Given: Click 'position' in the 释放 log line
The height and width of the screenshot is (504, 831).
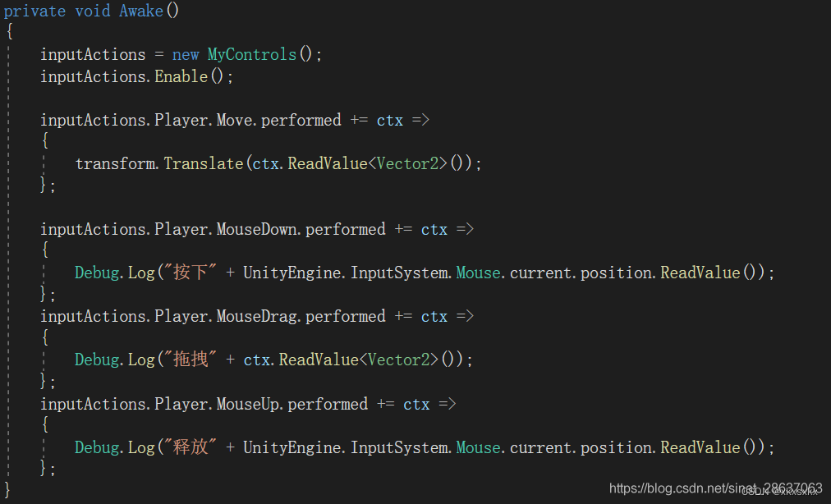Looking at the screenshot, I should point(616,448).
